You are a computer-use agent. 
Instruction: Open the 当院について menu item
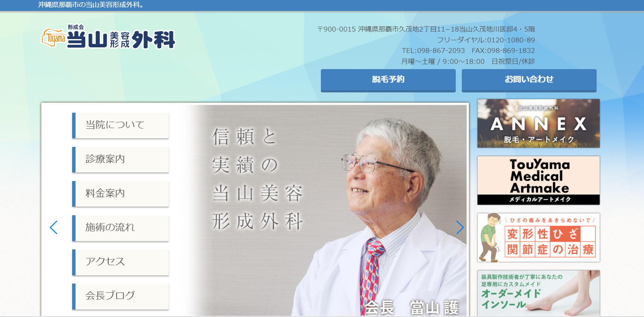click(121, 125)
